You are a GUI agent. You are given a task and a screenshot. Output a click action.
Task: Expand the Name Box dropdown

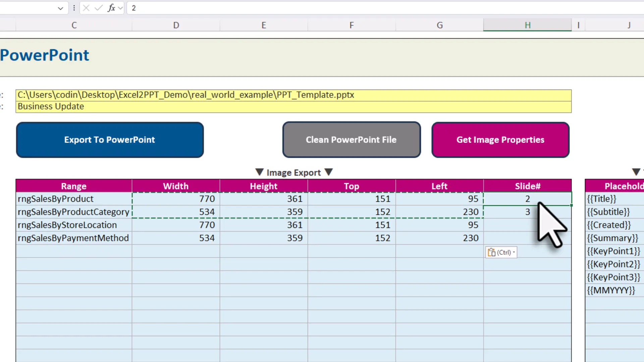coord(60,8)
